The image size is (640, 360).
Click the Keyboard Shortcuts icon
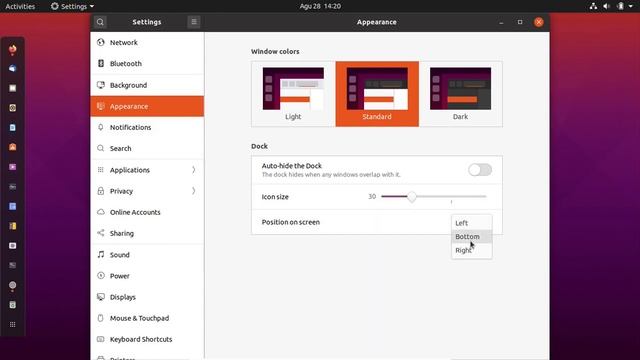101,339
